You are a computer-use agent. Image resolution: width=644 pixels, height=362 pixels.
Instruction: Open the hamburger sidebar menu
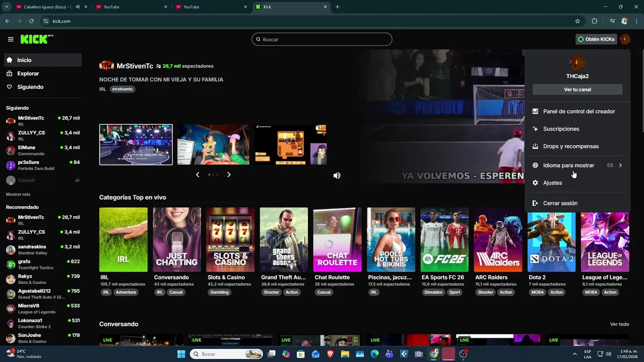coord(11,39)
